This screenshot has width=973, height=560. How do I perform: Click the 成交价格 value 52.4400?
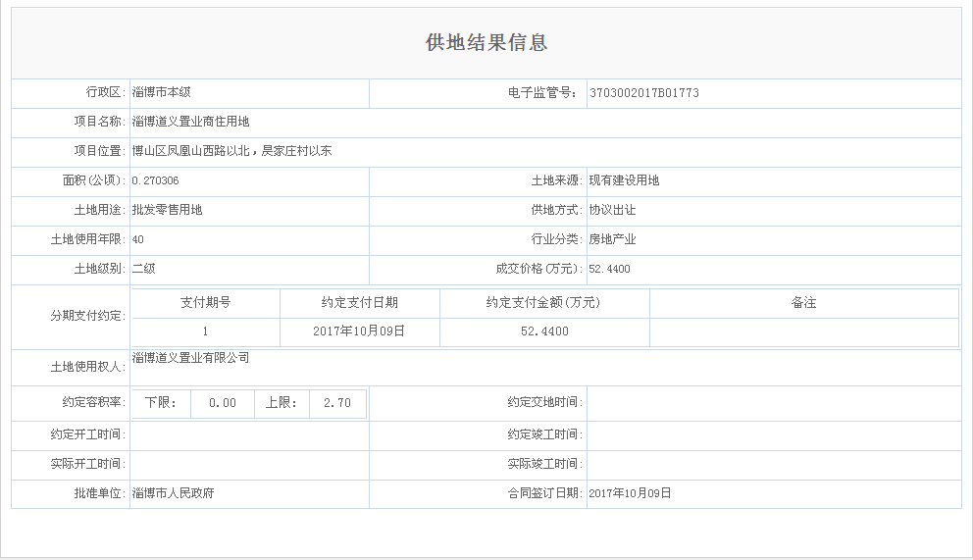click(609, 269)
